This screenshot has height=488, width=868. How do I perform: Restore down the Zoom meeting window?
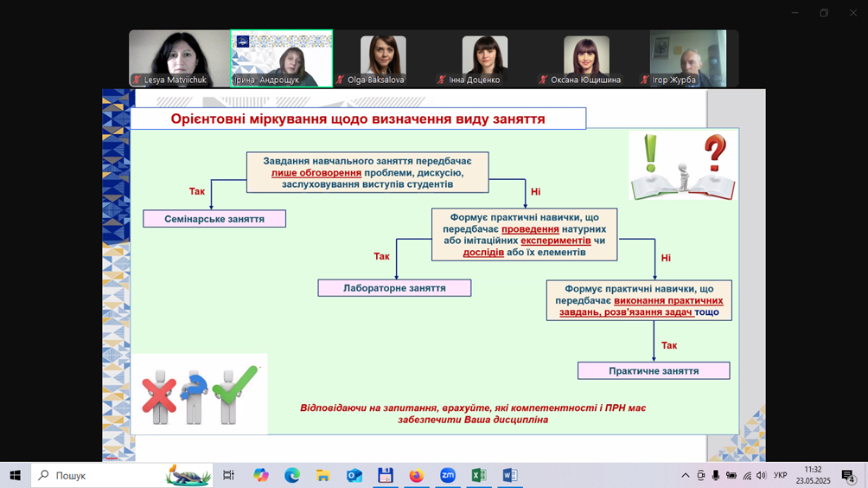(x=824, y=13)
